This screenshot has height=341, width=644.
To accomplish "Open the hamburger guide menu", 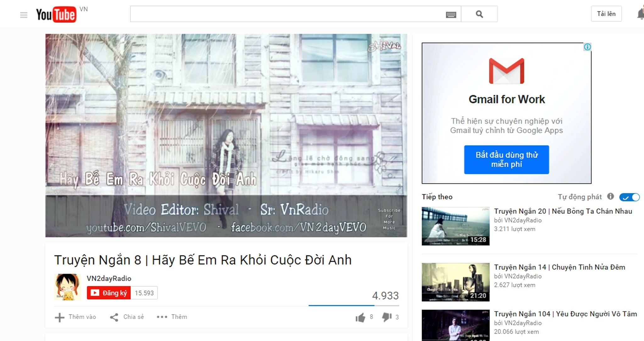I will pos(24,15).
